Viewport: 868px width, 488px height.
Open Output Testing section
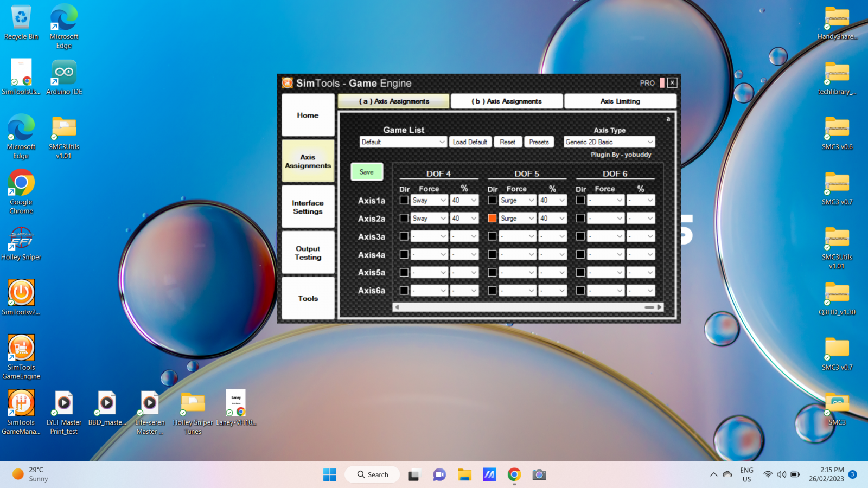[x=308, y=253]
